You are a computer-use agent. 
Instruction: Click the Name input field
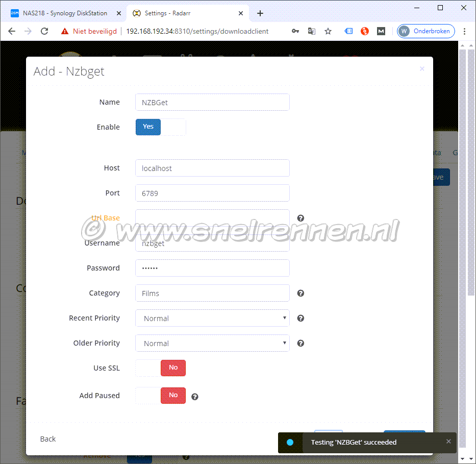coord(212,102)
